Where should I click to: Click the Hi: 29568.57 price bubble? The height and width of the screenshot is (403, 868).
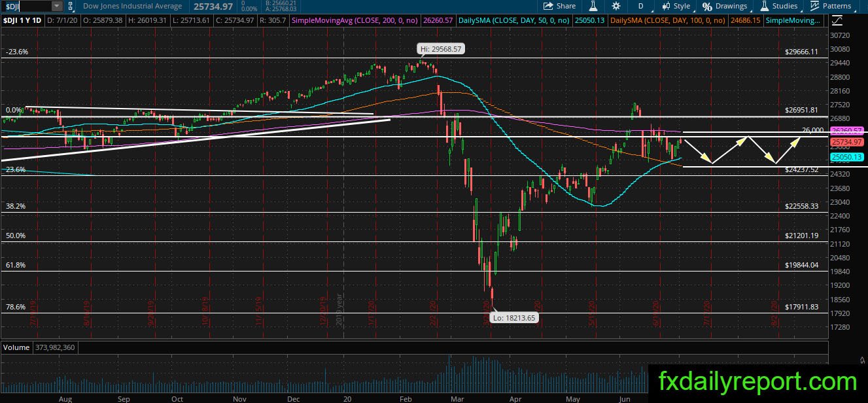coord(442,49)
